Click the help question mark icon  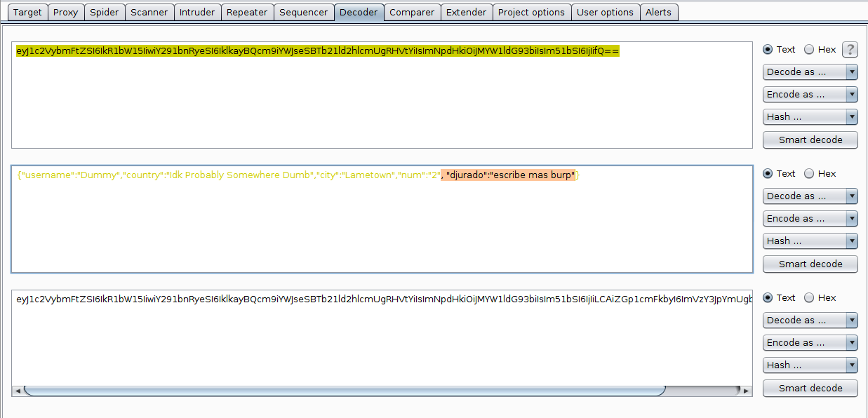click(x=850, y=49)
